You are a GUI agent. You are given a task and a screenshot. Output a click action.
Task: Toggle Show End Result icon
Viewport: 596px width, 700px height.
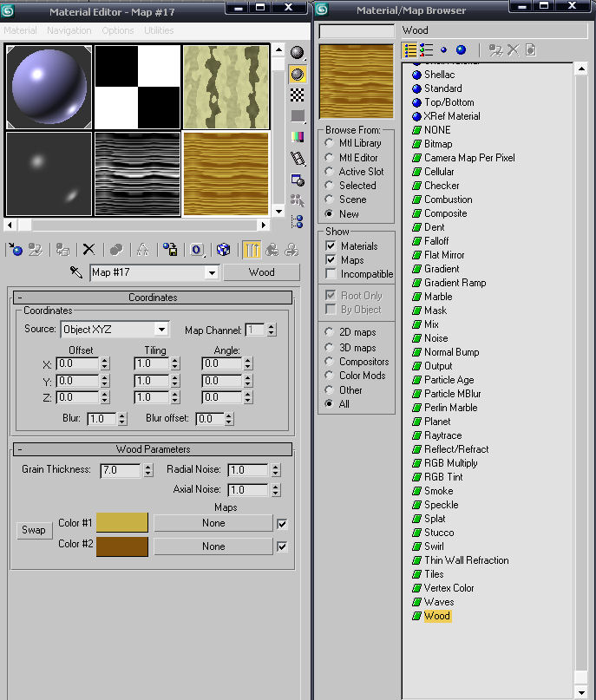click(252, 250)
